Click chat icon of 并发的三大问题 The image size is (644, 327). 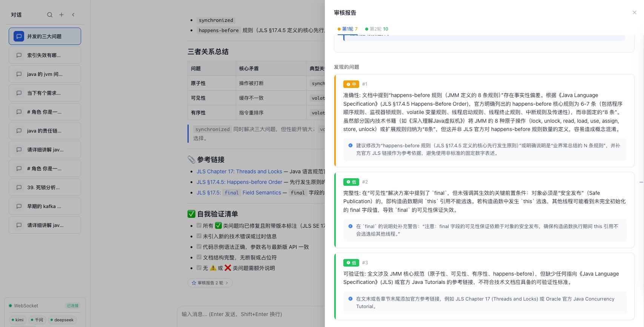(x=19, y=36)
